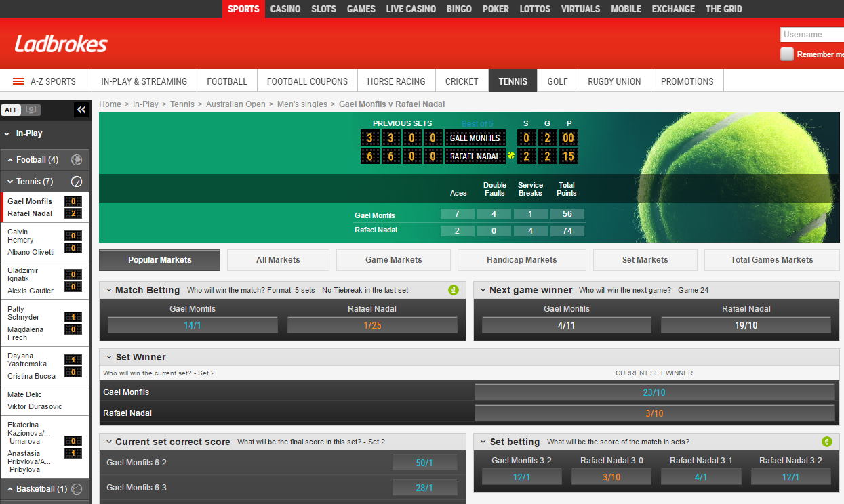Follow the Men's singles breadcrumb link
The width and height of the screenshot is (844, 504).
302,104
